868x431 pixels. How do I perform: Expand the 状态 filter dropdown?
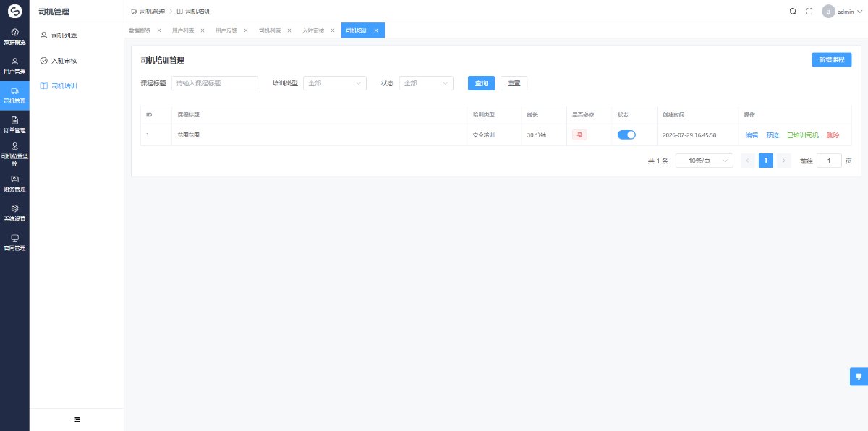tap(426, 83)
